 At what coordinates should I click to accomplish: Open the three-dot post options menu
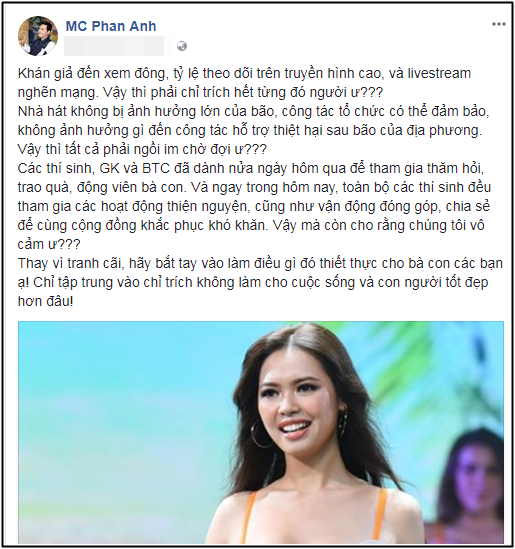pos(499,24)
